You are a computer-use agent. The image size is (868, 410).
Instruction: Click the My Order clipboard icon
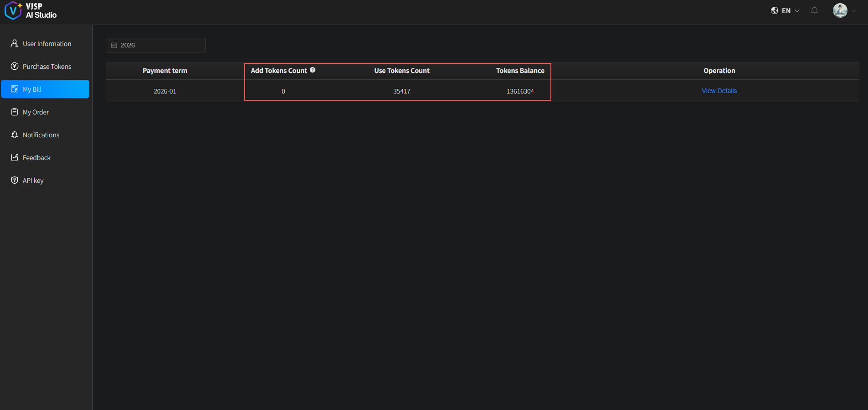click(15, 112)
